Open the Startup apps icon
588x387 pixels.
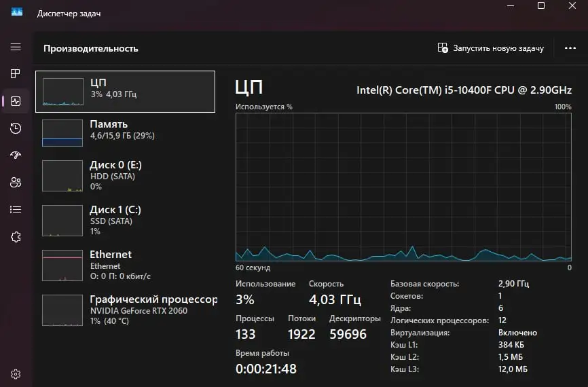pos(16,155)
